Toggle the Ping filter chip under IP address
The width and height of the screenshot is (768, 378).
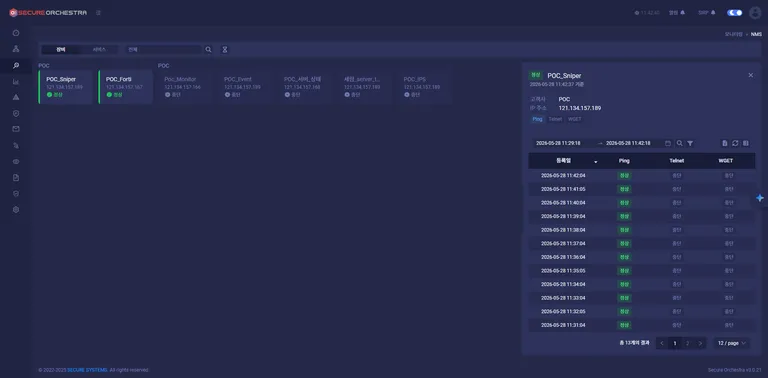(x=537, y=119)
